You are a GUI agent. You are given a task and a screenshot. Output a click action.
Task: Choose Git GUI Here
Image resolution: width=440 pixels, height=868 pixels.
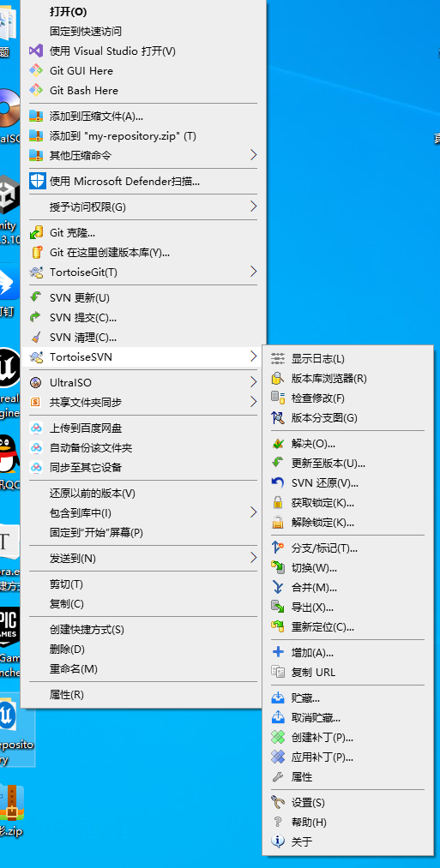[x=143, y=71]
